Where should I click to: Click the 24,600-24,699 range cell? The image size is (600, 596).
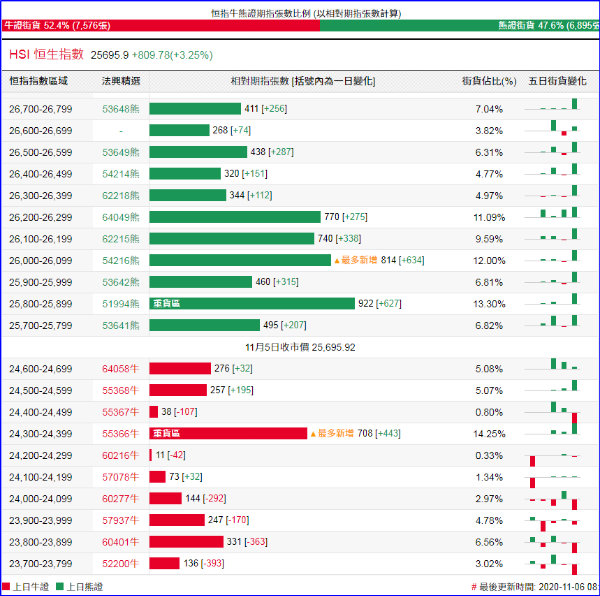41,369
